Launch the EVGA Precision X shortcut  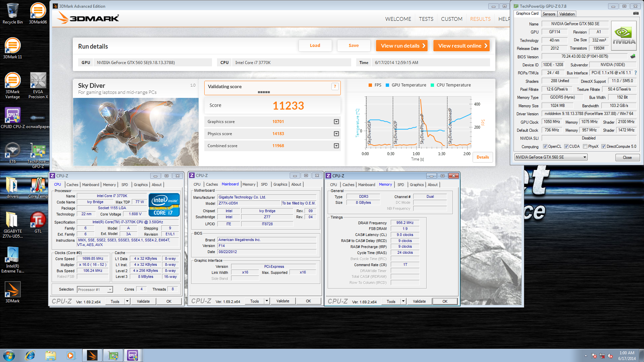[x=38, y=85]
